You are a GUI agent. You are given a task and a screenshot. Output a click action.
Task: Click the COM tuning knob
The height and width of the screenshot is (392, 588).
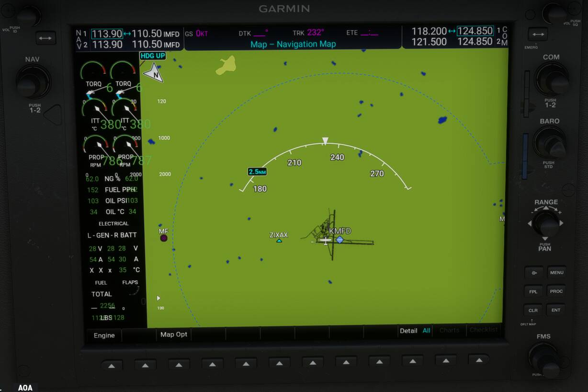(x=552, y=79)
